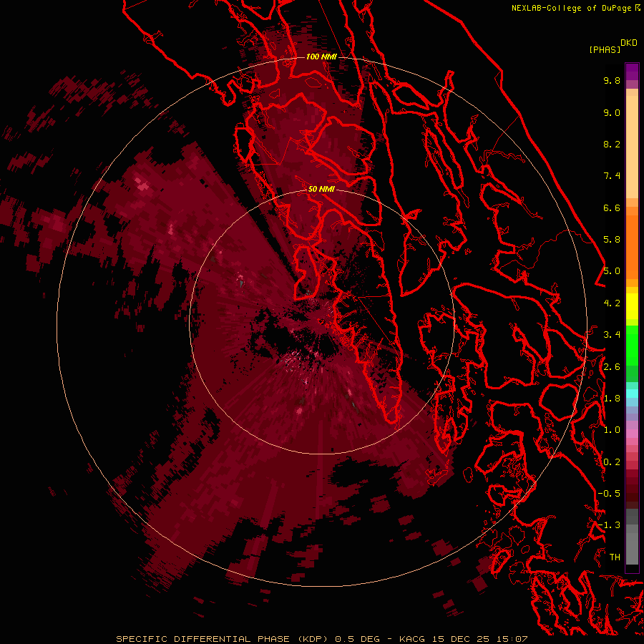Click the 0.2 scale value
644x644 pixels.
(x=612, y=462)
